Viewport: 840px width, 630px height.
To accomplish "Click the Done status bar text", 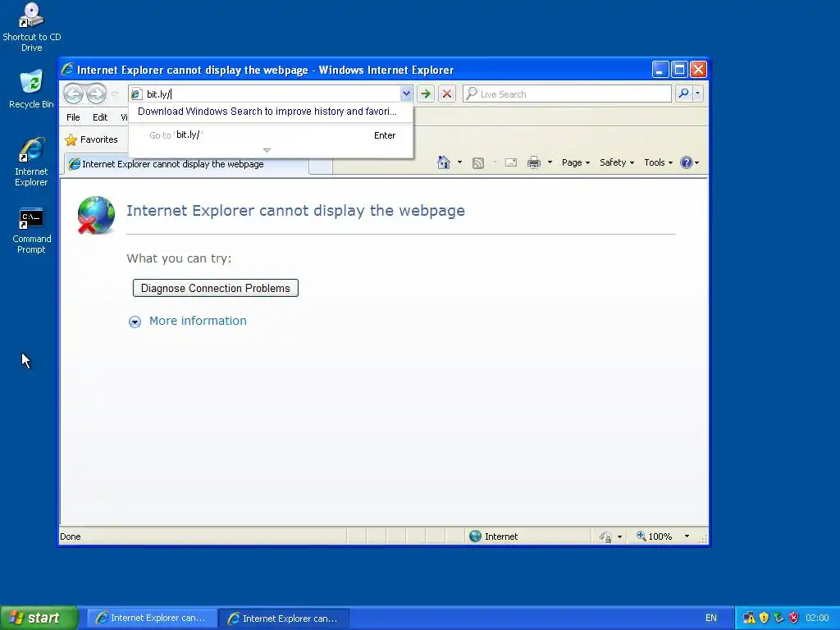I will tap(71, 536).
